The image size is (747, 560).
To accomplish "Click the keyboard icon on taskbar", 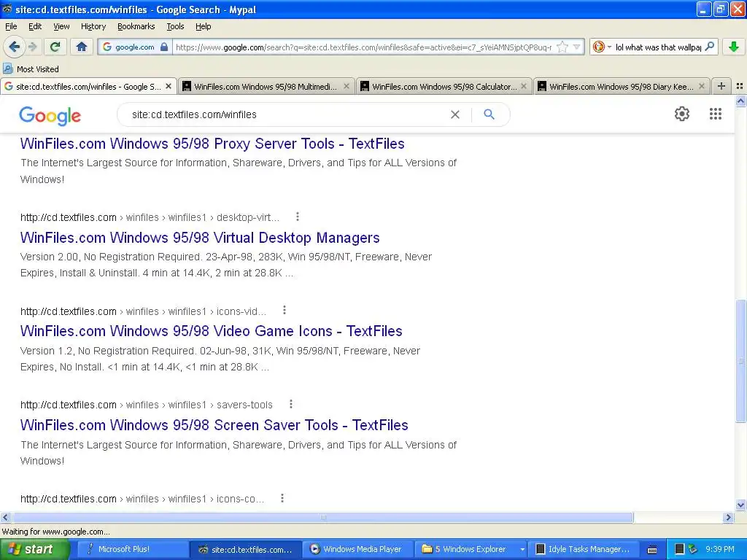I will coord(651,550).
